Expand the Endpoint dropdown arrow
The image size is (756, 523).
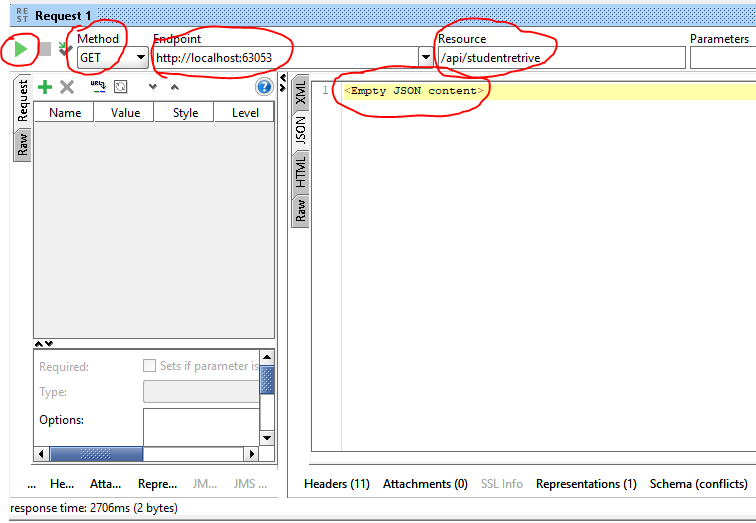point(425,57)
